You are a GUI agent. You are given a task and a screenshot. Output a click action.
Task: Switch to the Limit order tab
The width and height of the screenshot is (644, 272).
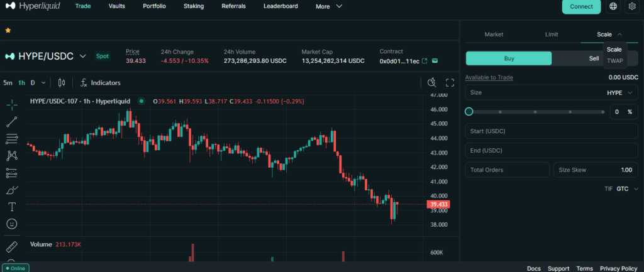click(x=551, y=35)
